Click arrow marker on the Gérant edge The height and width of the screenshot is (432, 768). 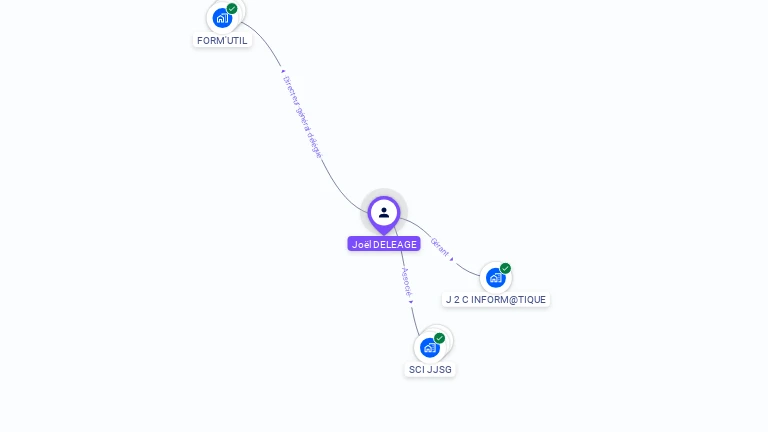point(452,259)
